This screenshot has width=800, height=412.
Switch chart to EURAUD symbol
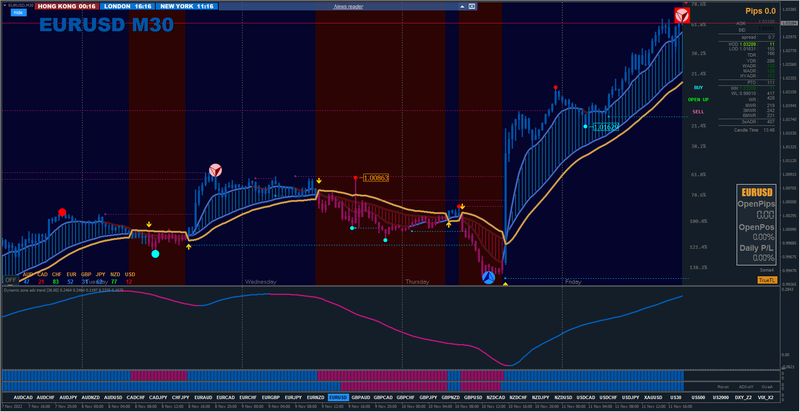(203, 397)
